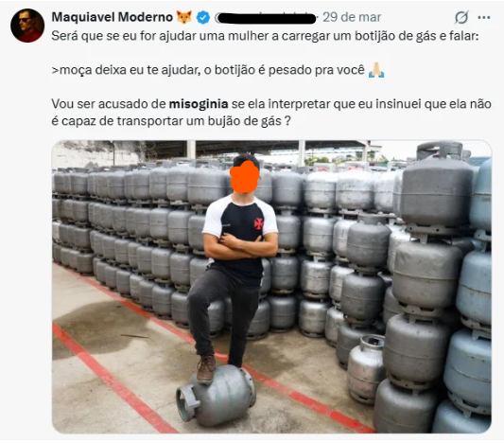Screen dimensions: 504x443
Task: Open the post date 29 de mar
Action: tap(352, 17)
